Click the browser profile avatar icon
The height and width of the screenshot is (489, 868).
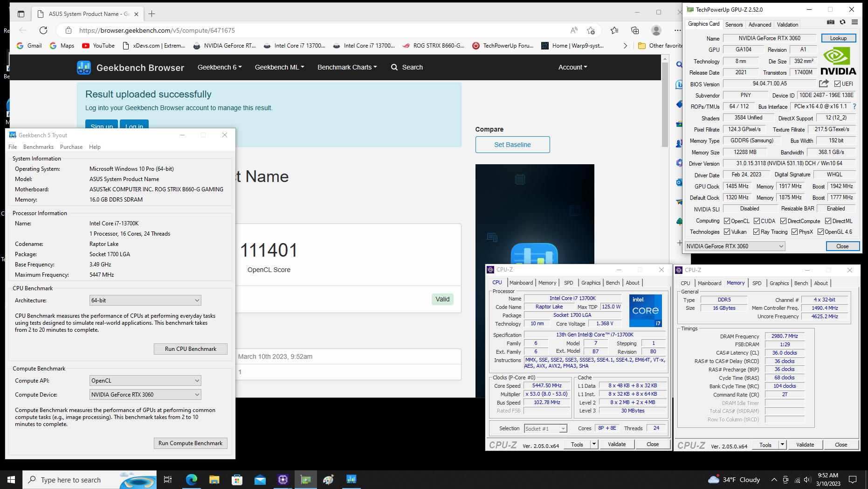tap(656, 30)
